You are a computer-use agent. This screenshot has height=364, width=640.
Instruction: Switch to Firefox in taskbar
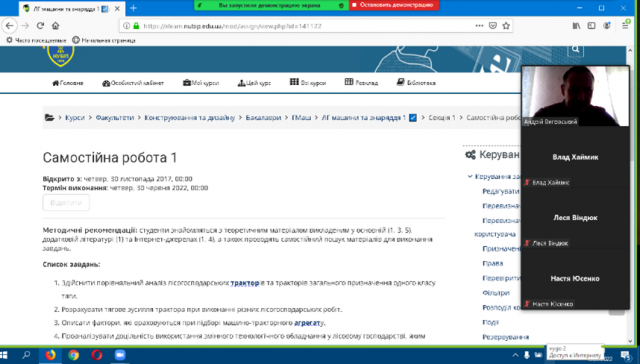[50, 355]
